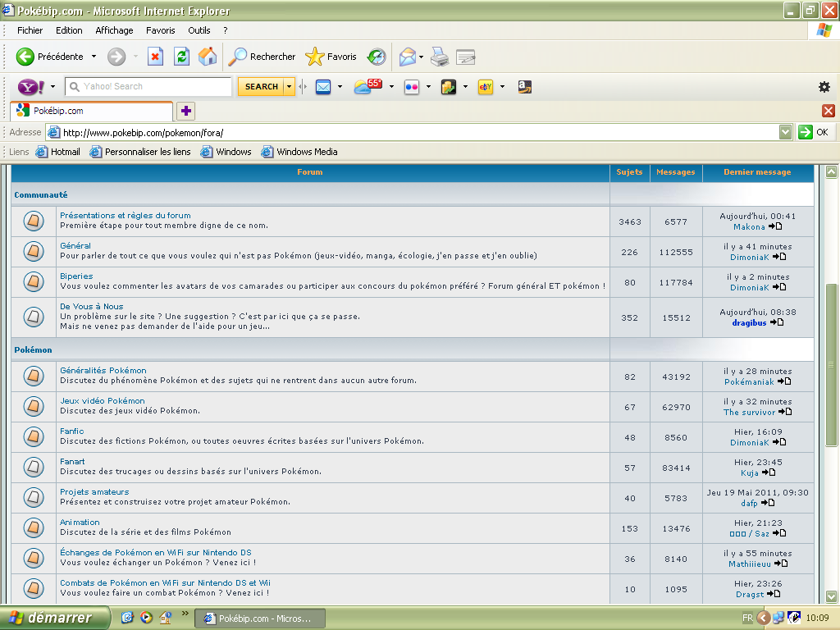Image resolution: width=840 pixels, height=630 pixels.
Task: Open the Amazon toolbar icon
Action: (x=524, y=86)
